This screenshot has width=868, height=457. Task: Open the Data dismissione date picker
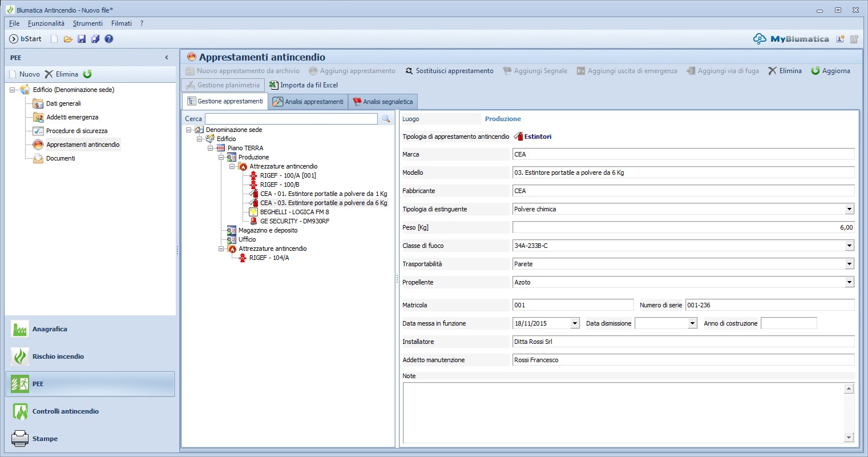[x=692, y=323]
